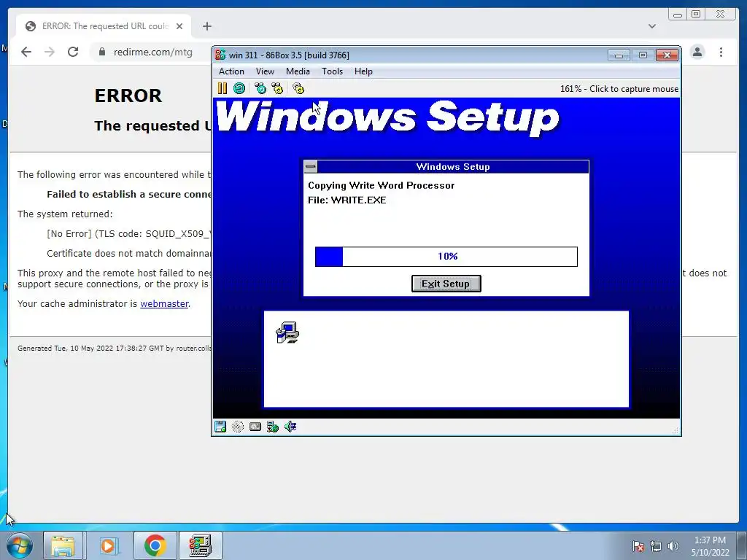
Task: Click 'The system returned:' text
Action: [x=65, y=214]
